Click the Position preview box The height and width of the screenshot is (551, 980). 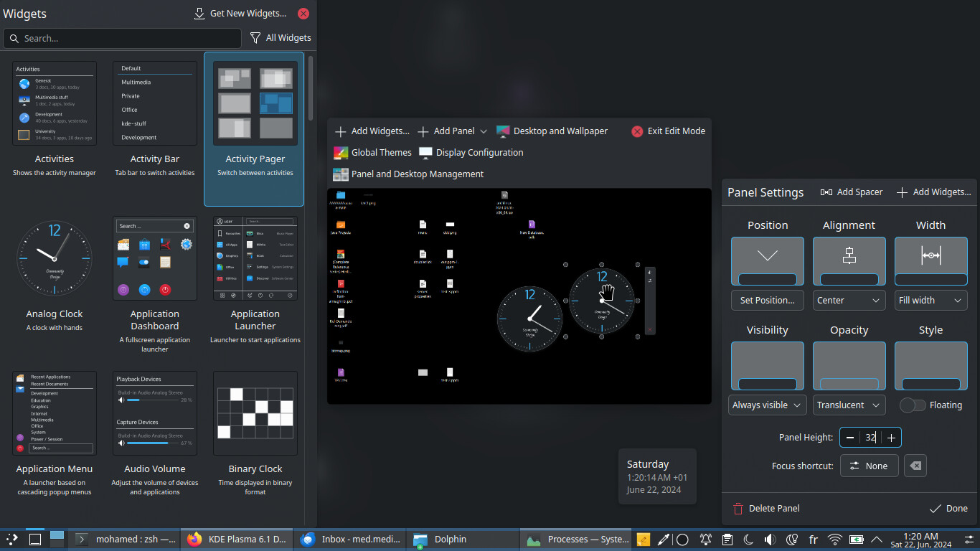tap(768, 261)
